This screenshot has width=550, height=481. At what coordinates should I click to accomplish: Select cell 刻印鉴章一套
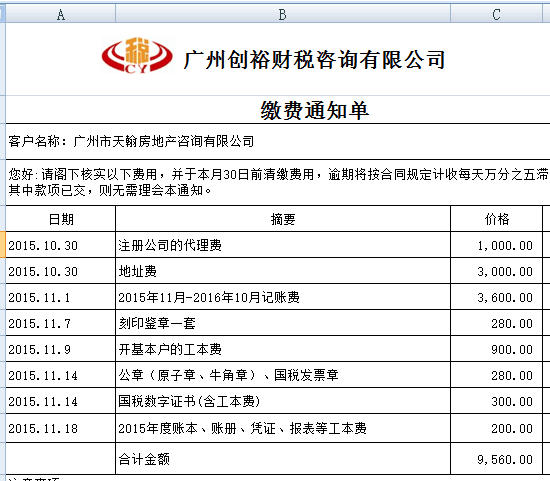[283, 323]
